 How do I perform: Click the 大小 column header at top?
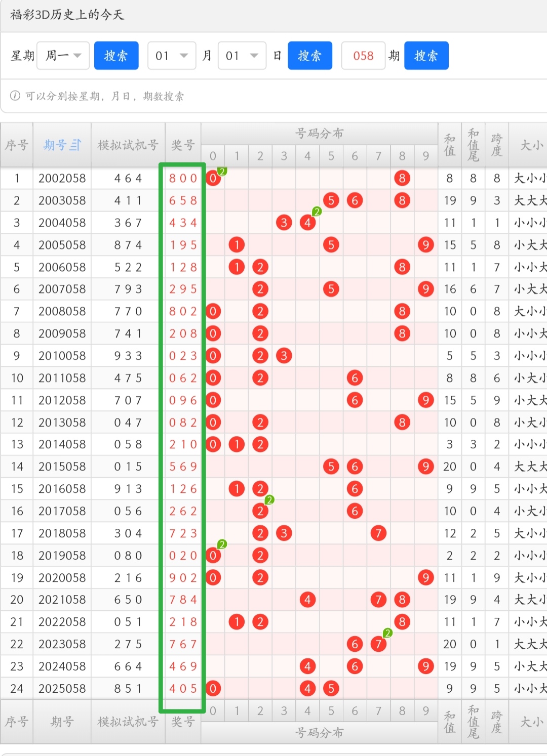(x=531, y=145)
